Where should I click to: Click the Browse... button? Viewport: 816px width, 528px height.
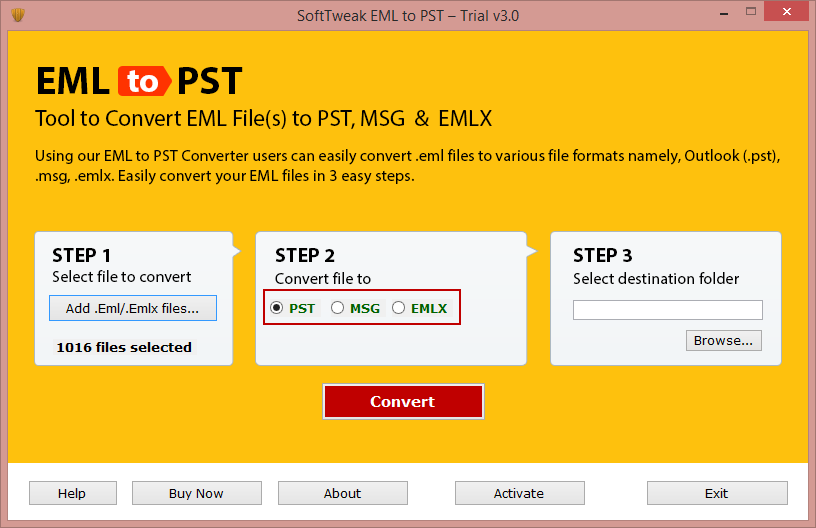(723, 340)
